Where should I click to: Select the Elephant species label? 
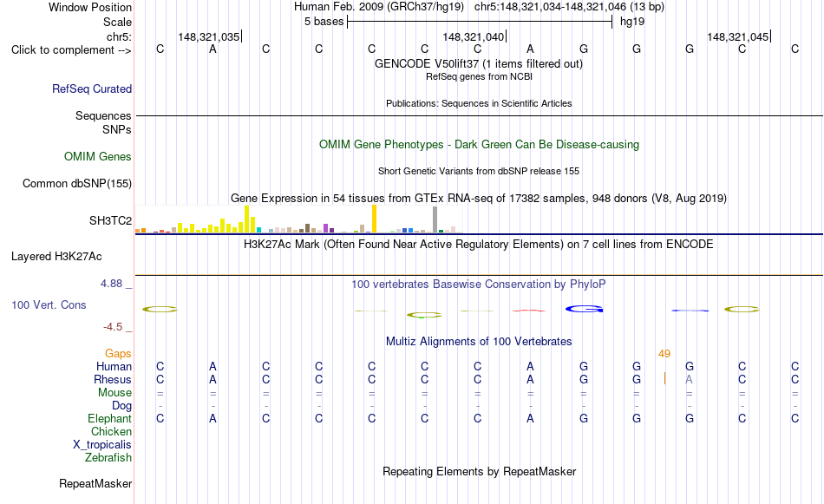tap(110, 418)
